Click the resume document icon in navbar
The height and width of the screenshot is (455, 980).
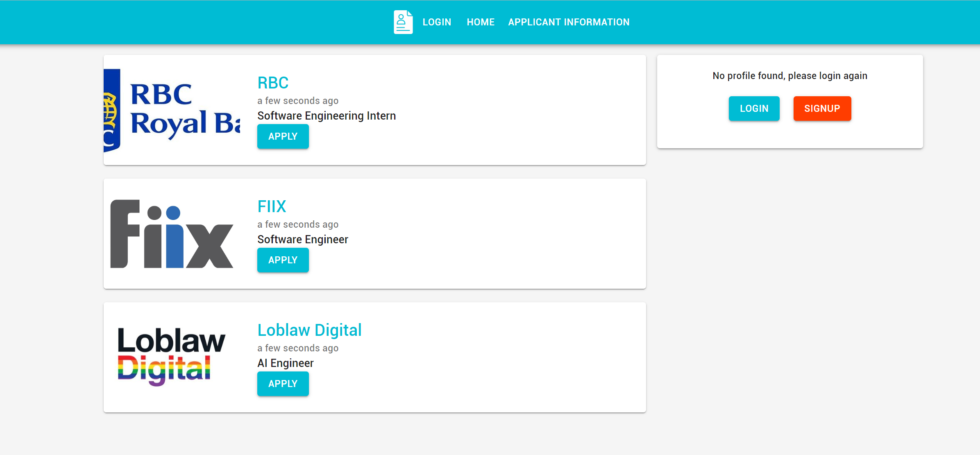[403, 22]
